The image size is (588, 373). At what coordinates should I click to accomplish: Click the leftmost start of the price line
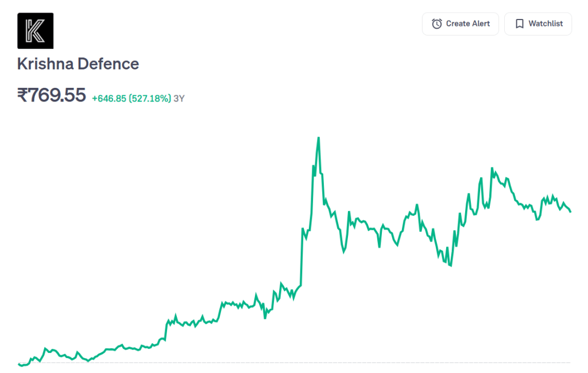click(x=19, y=363)
